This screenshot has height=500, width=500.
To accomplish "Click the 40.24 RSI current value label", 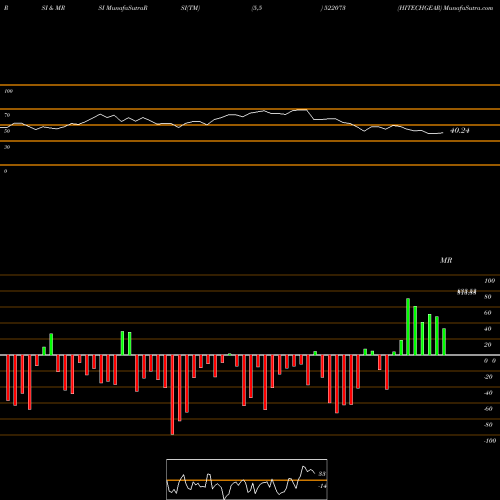I will 460,131.
